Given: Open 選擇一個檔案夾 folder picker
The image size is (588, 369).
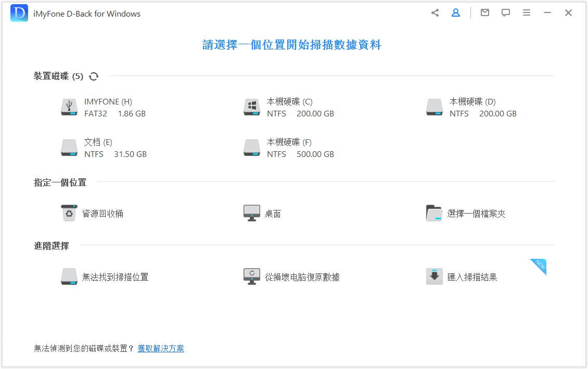Looking at the screenshot, I should pyautogui.click(x=466, y=214).
